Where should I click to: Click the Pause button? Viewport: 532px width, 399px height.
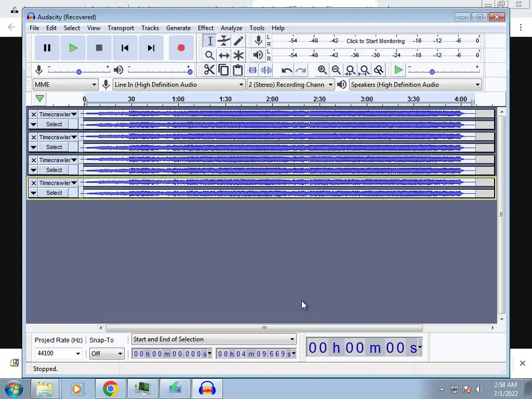click(x=47, y=48)
